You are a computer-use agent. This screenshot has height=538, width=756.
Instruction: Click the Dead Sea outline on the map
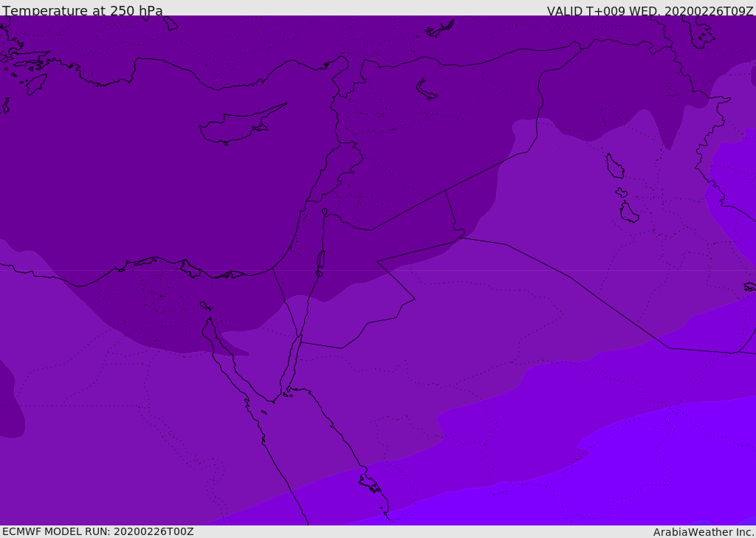(320, 263)
